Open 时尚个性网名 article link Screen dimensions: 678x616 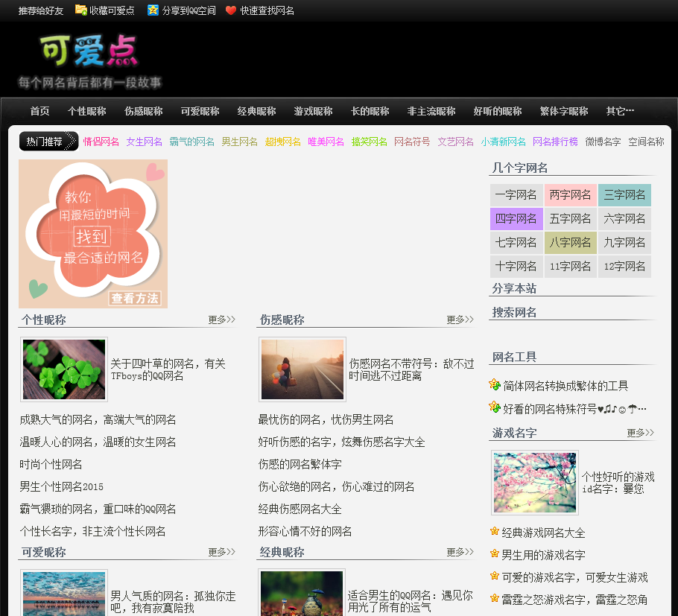click(51, 465)
